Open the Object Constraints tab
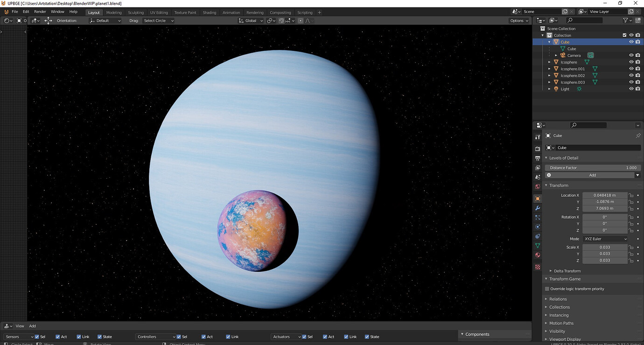 538,236
